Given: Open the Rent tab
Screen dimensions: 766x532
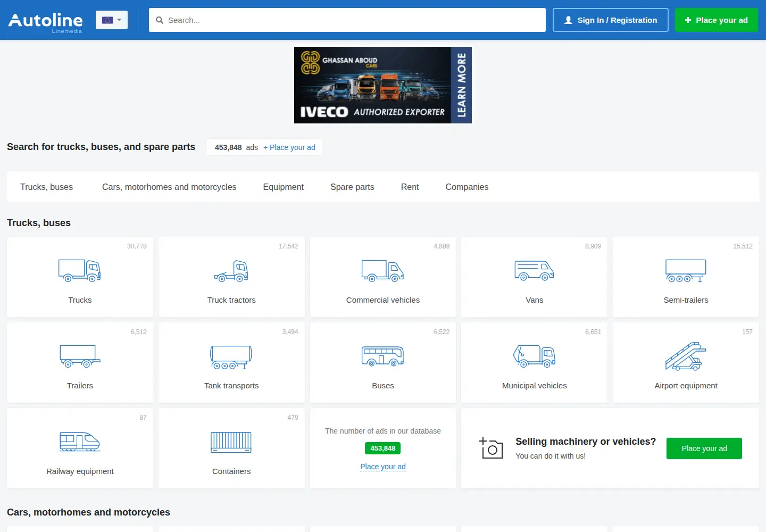Looking at the screenshot, I should click(410, 187).
